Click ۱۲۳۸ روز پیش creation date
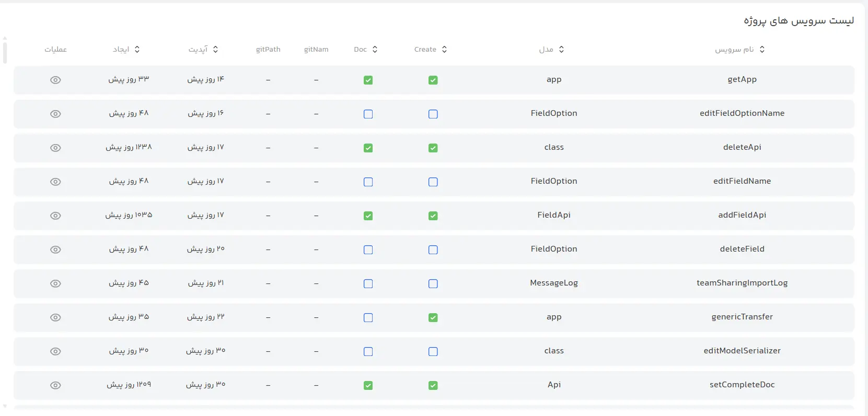This screenshot has height=416, width=868. (x=129, y=147)
